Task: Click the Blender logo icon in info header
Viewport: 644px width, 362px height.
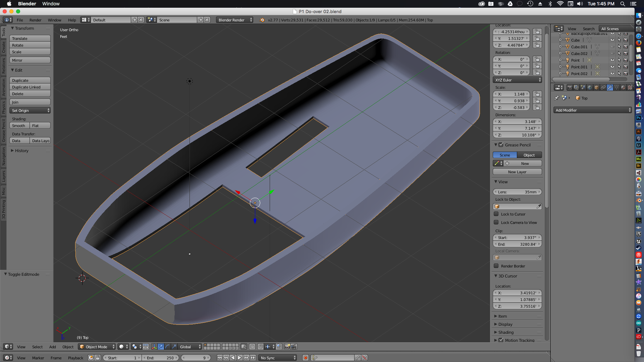Action: [x=262, y=20]
